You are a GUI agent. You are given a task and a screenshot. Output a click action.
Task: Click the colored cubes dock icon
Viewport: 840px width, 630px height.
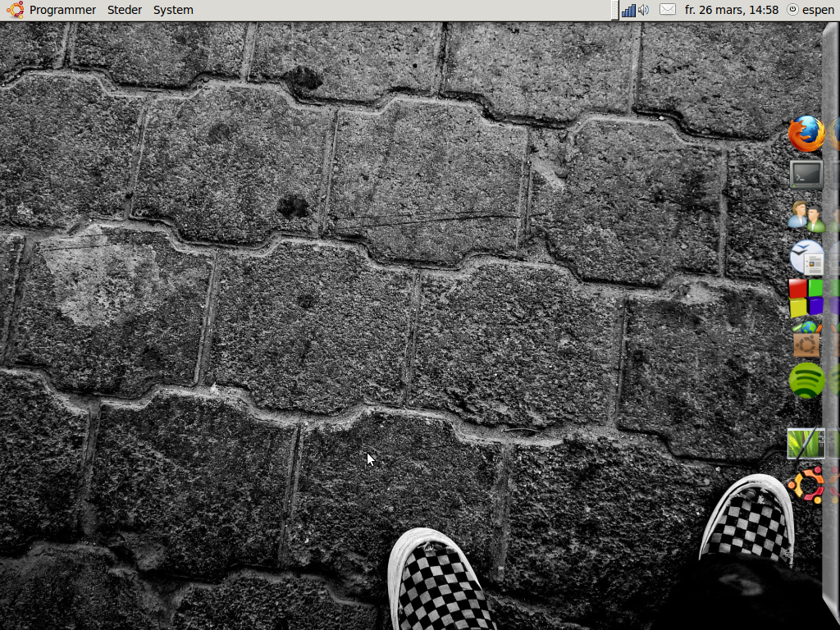[x=806, y=298]
